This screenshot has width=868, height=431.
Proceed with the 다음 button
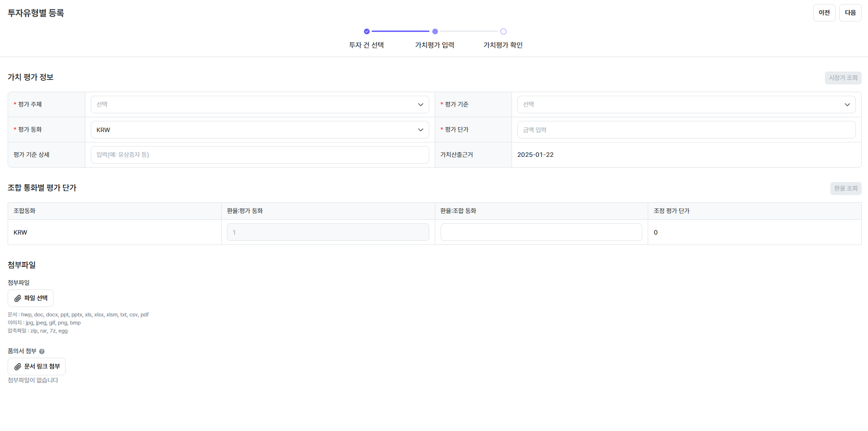coord(850,13)
